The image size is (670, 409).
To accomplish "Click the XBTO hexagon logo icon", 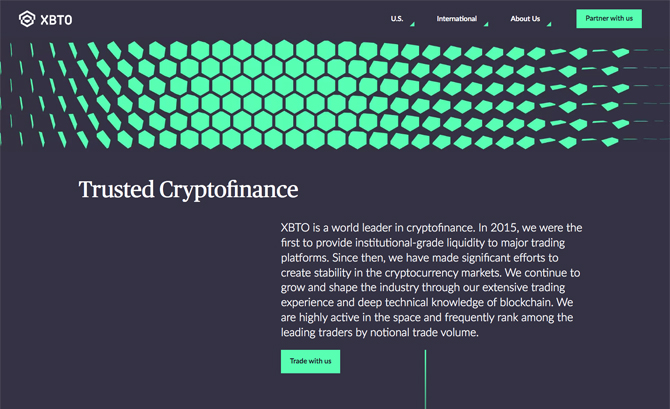I will 26,19.
